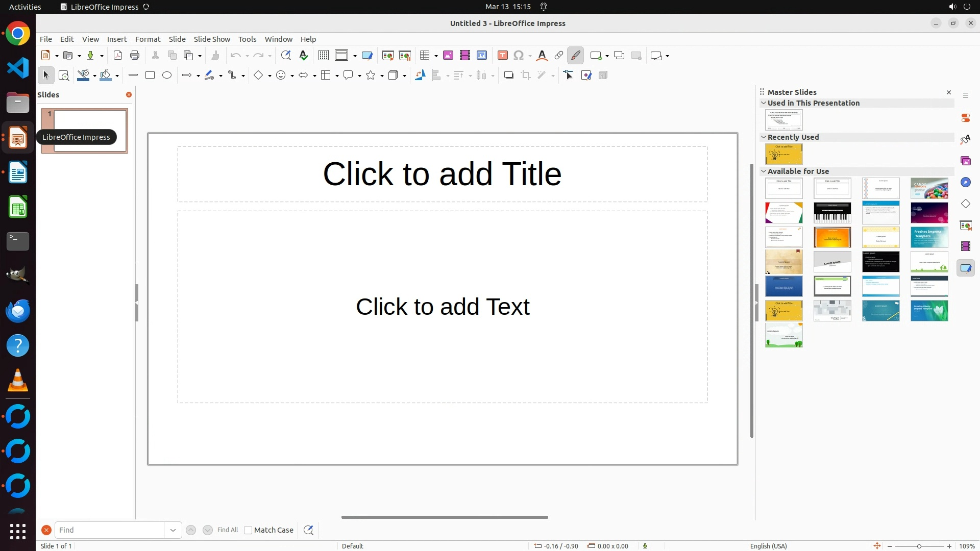Select the Ellipse drawing tool
The image size is (980, 551).
pos(167,76)
